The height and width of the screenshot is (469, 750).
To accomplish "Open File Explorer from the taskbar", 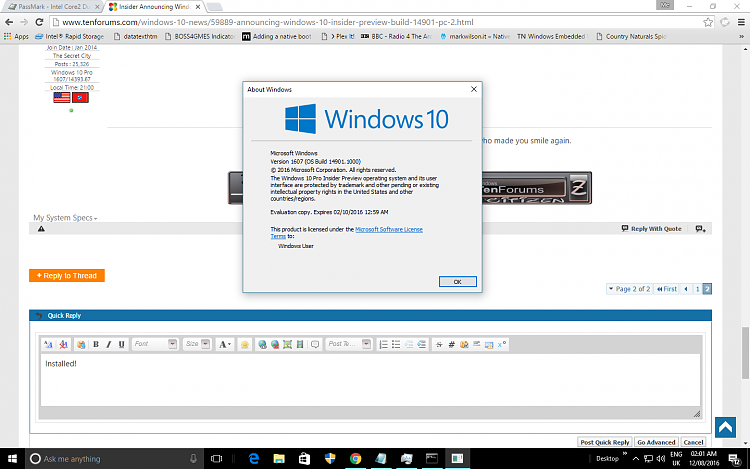I will click(279, 458).
